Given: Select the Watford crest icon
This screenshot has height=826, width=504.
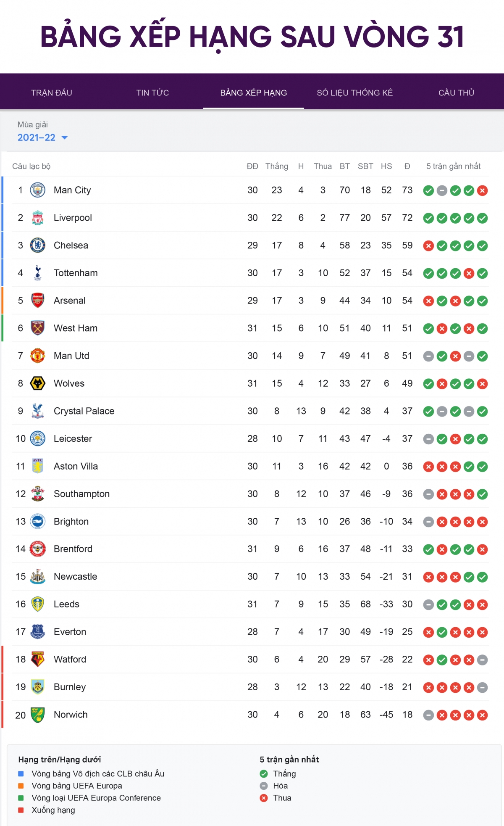Looking at the screenshot, I should (x=38, y=659).
